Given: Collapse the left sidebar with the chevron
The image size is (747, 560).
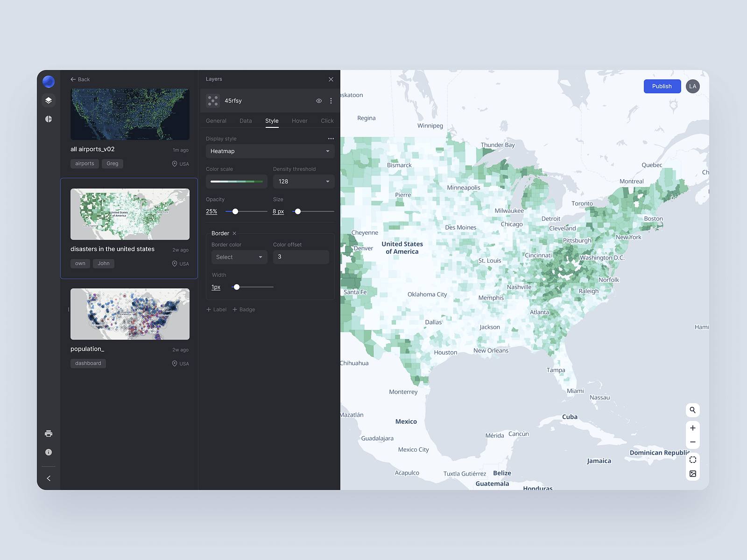Looking at the screenshot, I should [x=49, y=478].
